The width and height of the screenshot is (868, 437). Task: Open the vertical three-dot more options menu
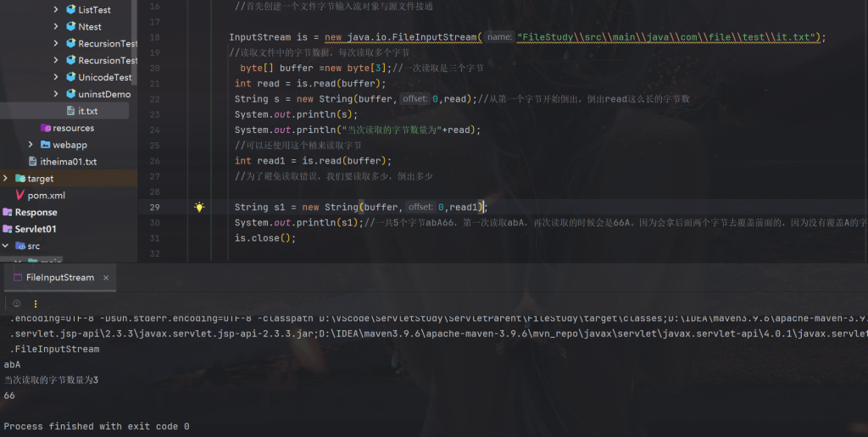pos(36,303)
